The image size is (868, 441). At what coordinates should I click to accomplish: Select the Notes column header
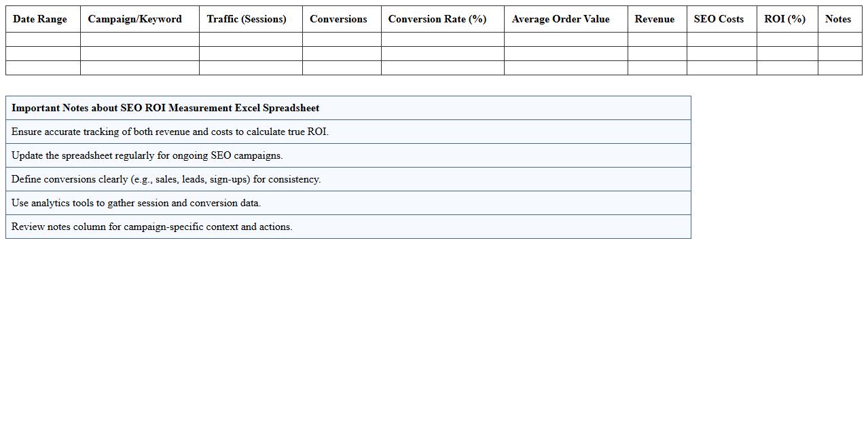tap(838, 19)
